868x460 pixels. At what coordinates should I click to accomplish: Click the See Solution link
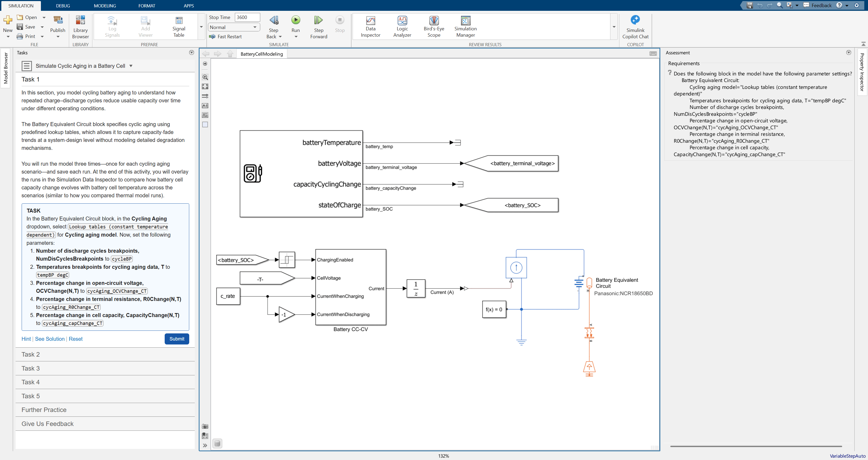point(50,339)
